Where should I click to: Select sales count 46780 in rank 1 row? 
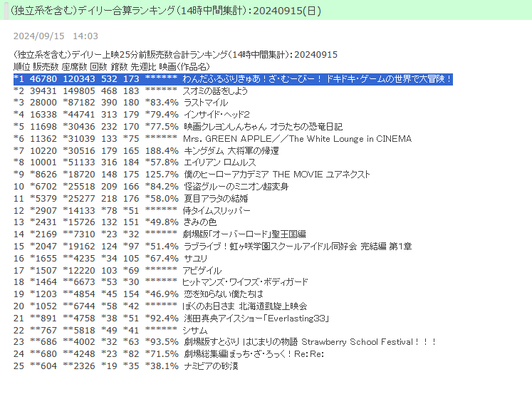43,79
